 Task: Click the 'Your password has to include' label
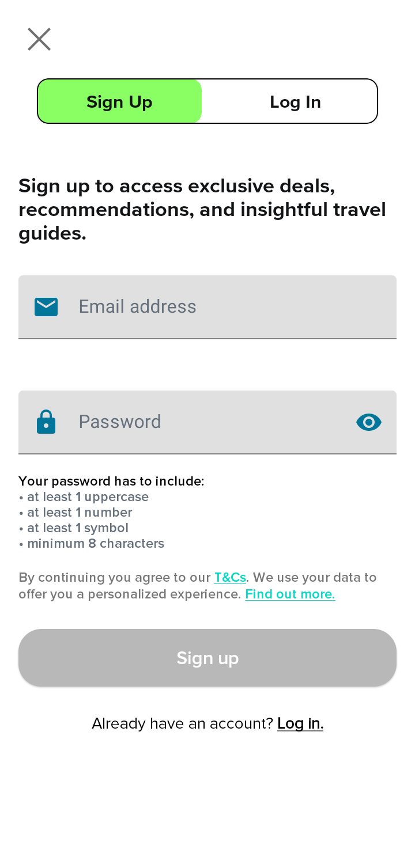pyautogui.click(x=111, y=482)
